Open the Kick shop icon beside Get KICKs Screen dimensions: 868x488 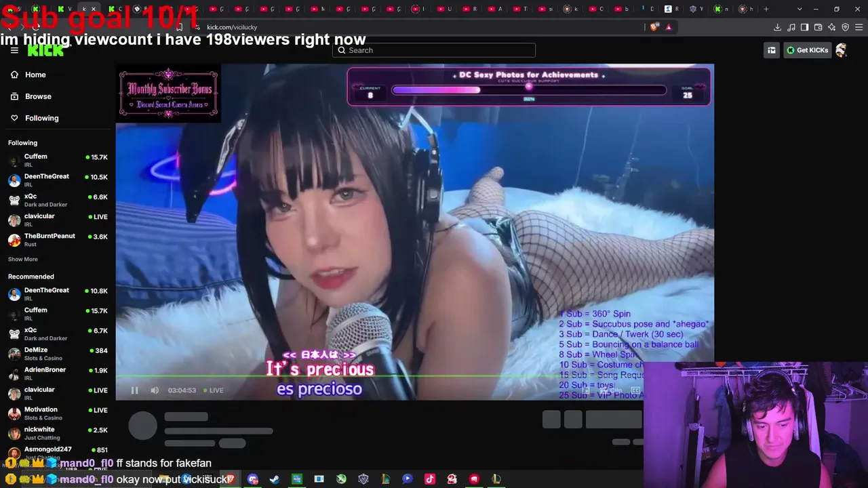(772, 50)
